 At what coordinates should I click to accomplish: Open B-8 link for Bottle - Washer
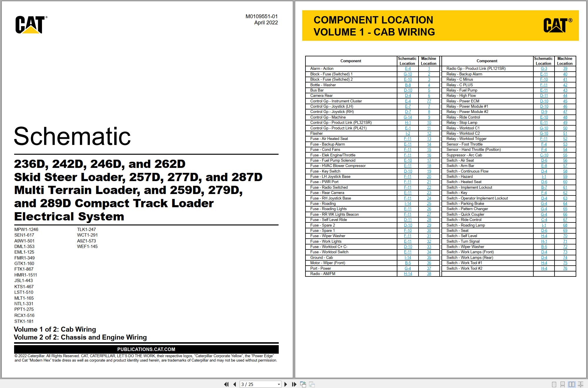pos(408,85)
